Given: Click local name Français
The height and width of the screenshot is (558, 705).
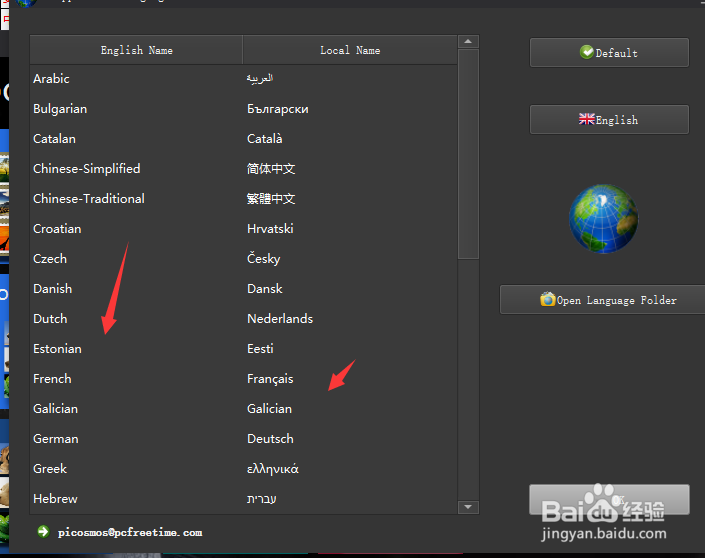Looking at the screenshot, I should click(x=270, y=379).
